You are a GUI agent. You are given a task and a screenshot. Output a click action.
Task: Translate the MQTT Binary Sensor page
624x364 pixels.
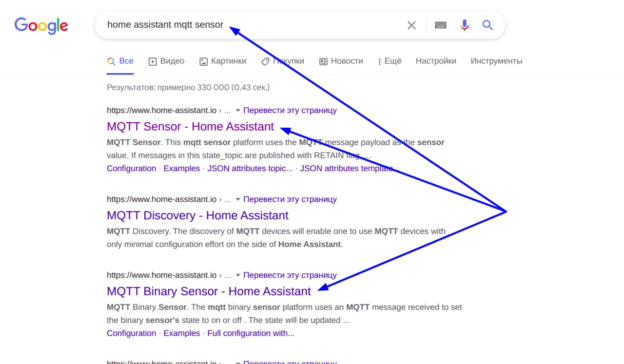(x=290, y=275)
